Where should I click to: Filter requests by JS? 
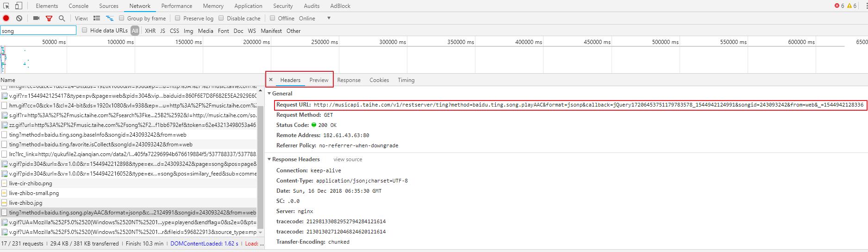(162, 31)
